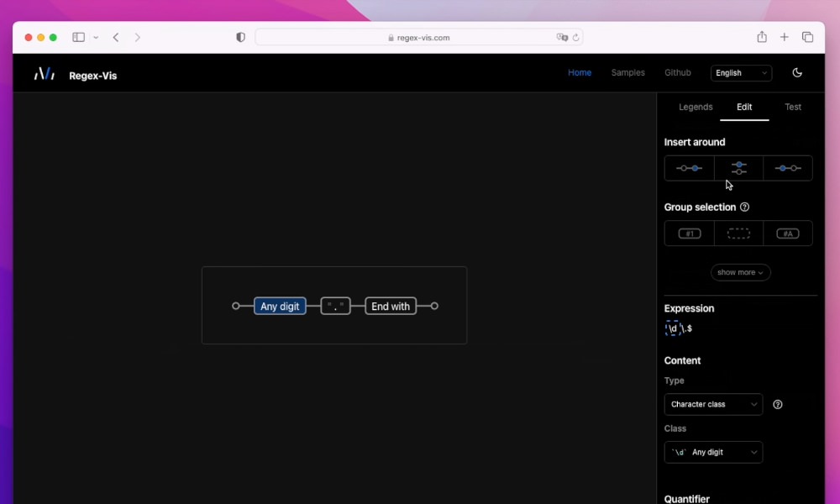Open the Github link
Viewport: 840px width, 504px height.
pyautogui.click(x=677, y=72)
